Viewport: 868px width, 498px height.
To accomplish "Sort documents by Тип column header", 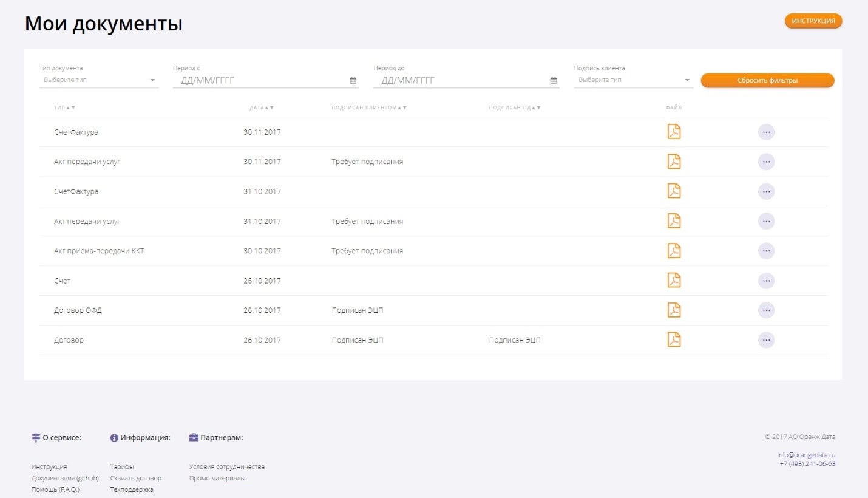I will pos(64,107).
